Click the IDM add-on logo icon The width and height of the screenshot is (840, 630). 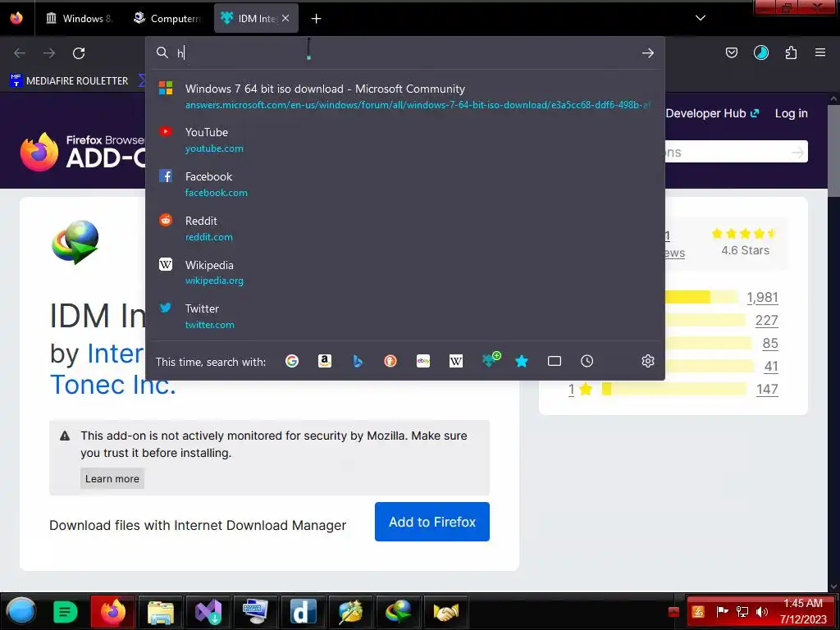[x=75, y=242]
